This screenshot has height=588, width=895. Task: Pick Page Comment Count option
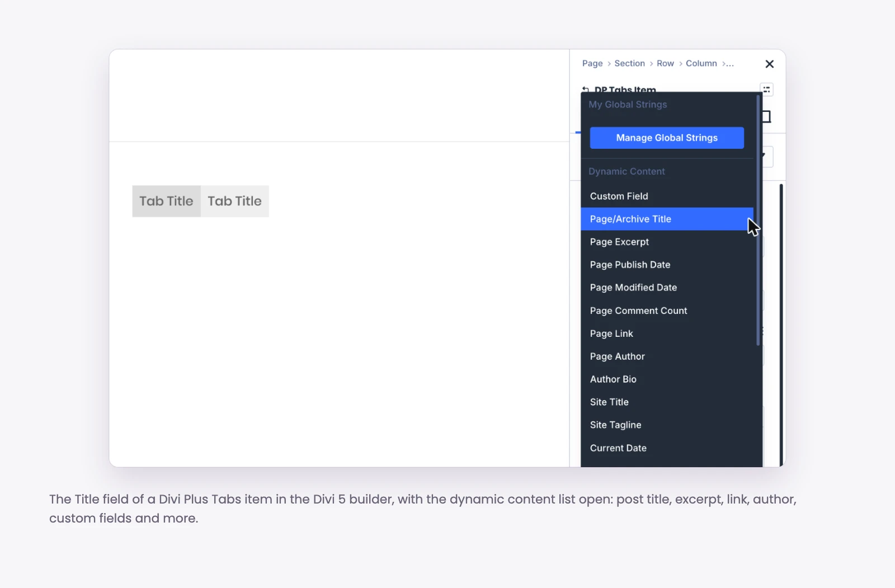click(667, 311)
